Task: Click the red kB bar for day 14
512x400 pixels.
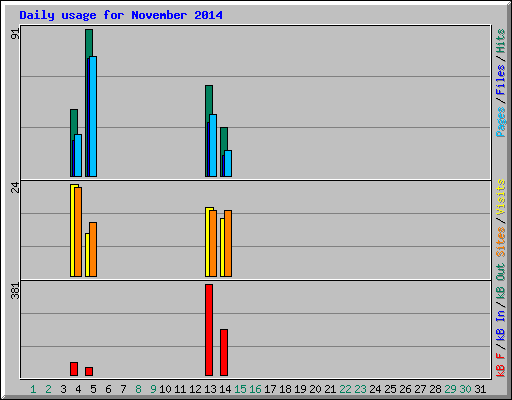Action: click(224, 353)
